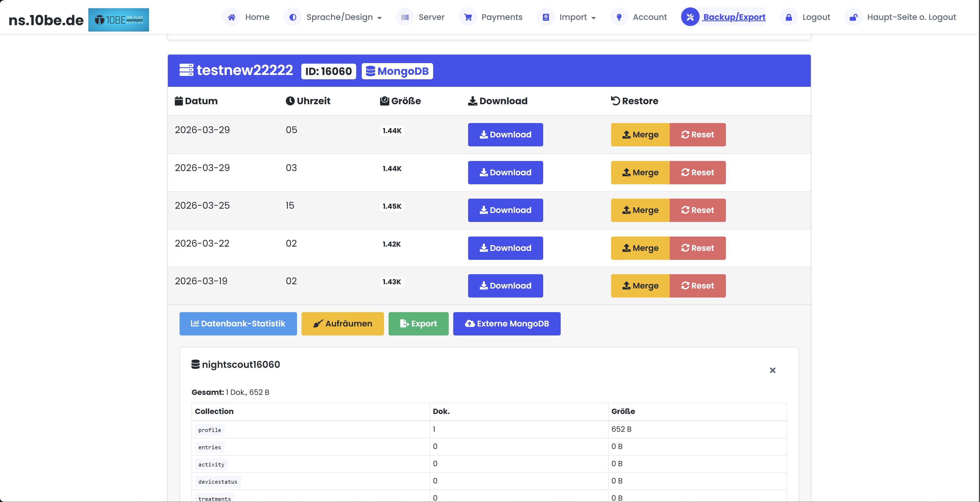Click the green Export button
The width and height of the screenshot is (980, 502).
(418, 324)
